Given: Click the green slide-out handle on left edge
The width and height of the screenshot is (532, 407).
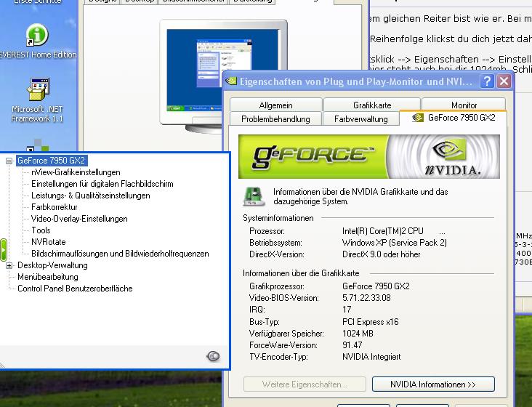Looking at the screenshot, I should tap(4, 249).
